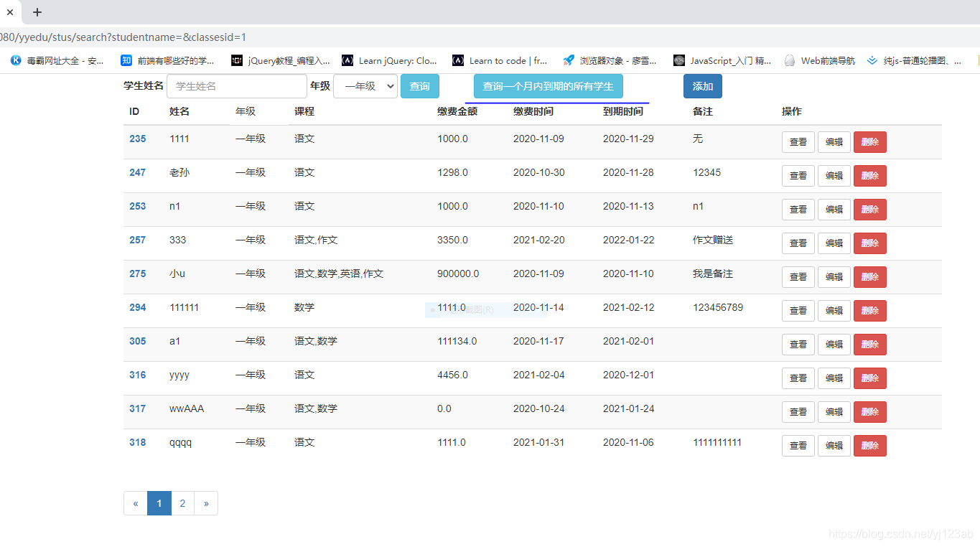View details for student 老孙
Image resolution: width=980 pixels, height=547 pixels.
point(798,176)
